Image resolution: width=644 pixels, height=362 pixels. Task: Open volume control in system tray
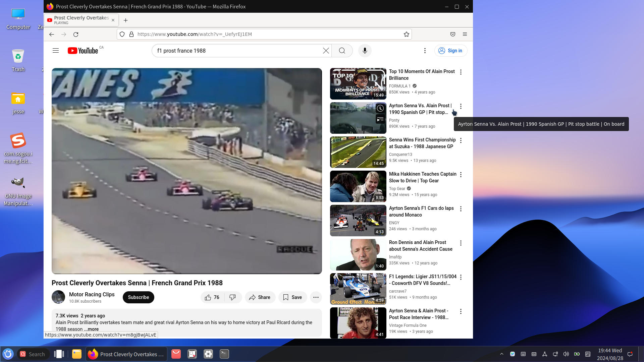566,354
